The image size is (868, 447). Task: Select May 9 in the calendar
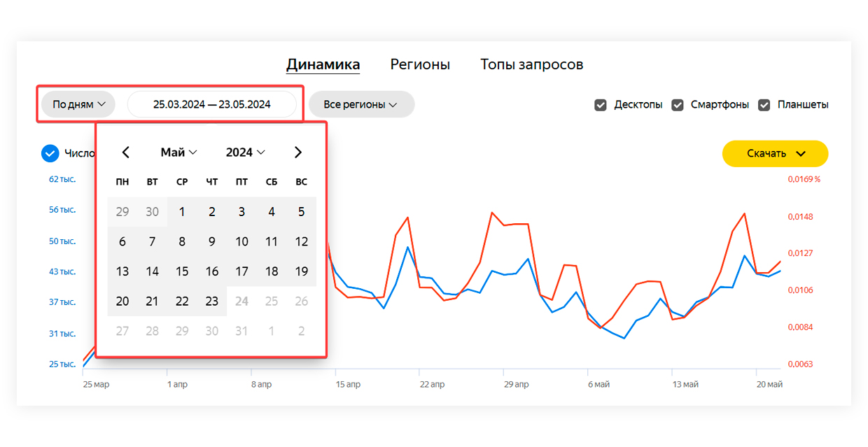212,242
